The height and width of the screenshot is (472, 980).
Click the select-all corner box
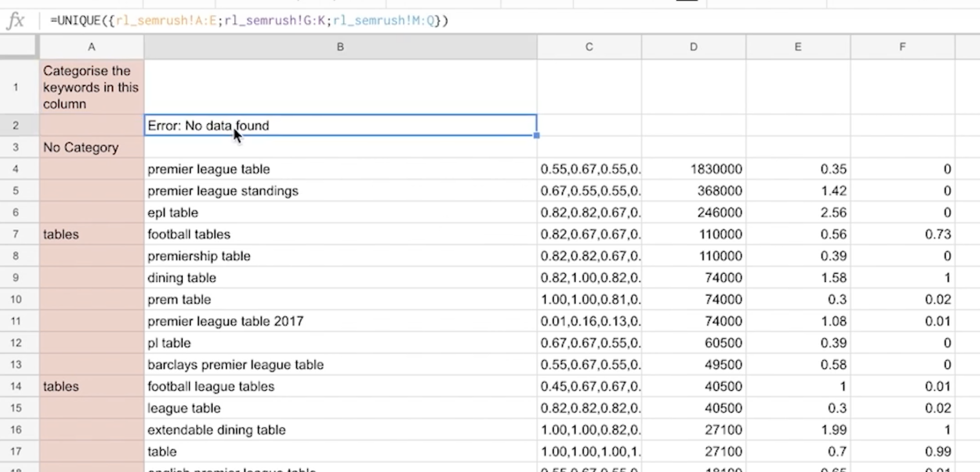[19, 47]
